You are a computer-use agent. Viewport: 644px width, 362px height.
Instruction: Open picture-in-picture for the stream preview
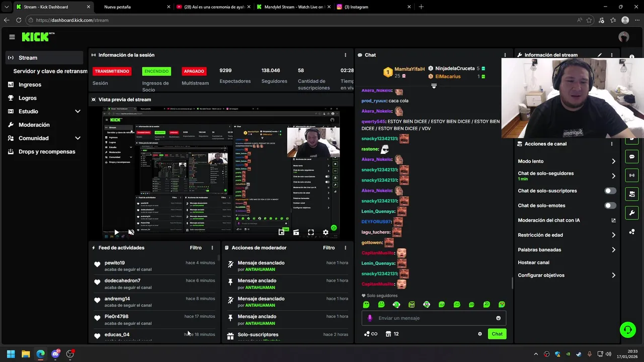(x=281, y=232)
